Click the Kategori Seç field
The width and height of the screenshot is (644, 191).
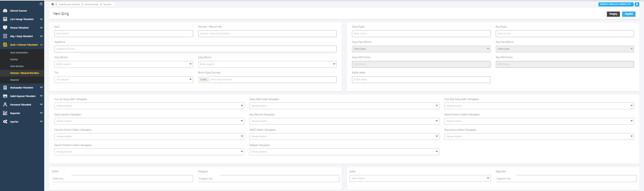point(269,178)
